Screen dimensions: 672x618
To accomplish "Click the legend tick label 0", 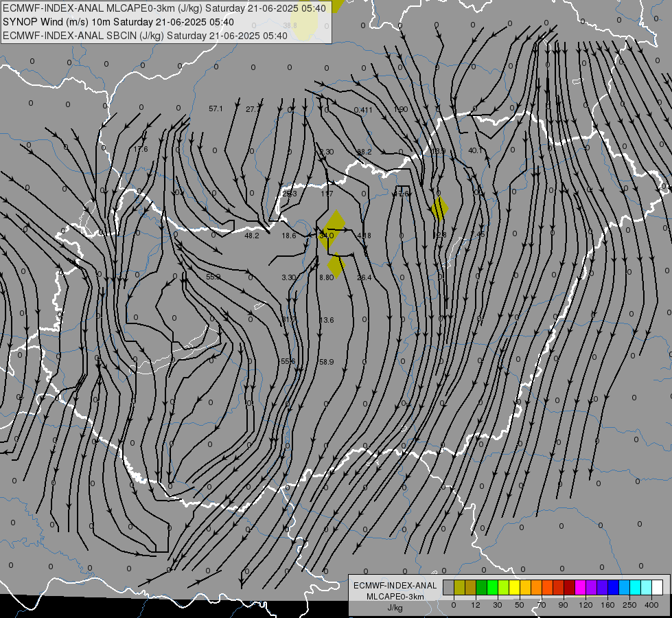I will click(x=454, y=605).
